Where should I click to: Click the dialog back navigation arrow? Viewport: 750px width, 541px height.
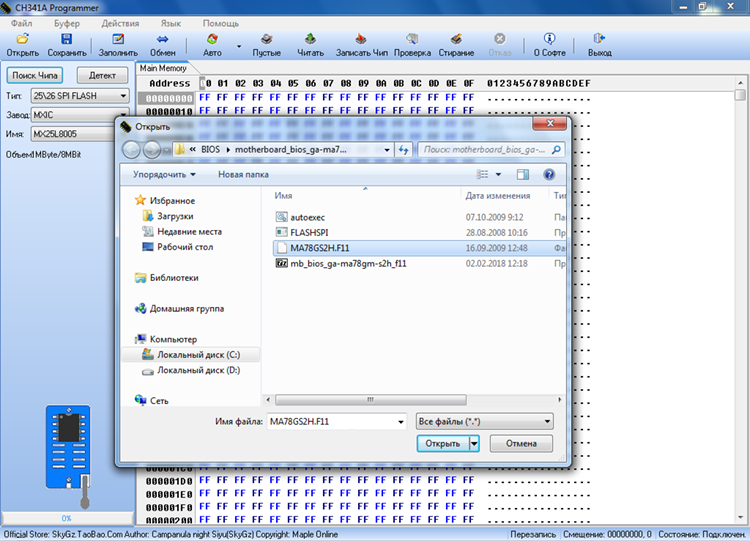click(131, 150)
